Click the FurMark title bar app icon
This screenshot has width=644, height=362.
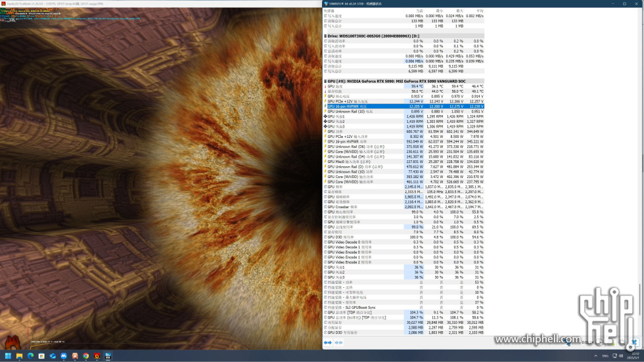[3, 4]
